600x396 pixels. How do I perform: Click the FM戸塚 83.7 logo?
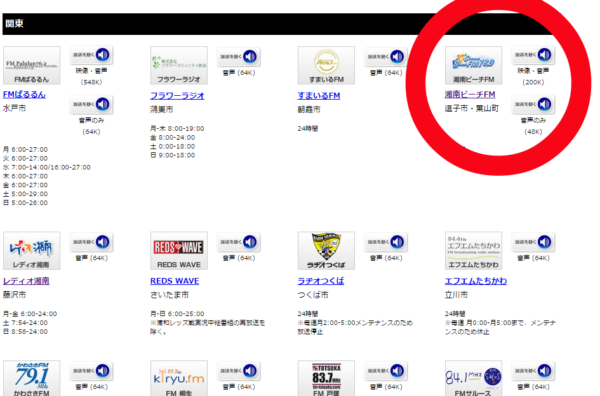tap(326, 378)
